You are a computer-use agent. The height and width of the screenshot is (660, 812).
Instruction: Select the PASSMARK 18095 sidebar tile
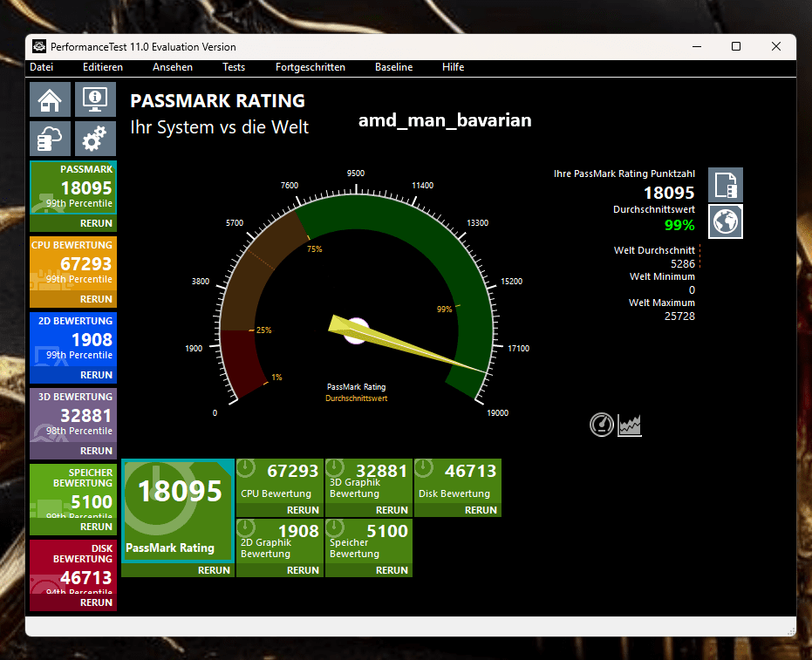73,187
